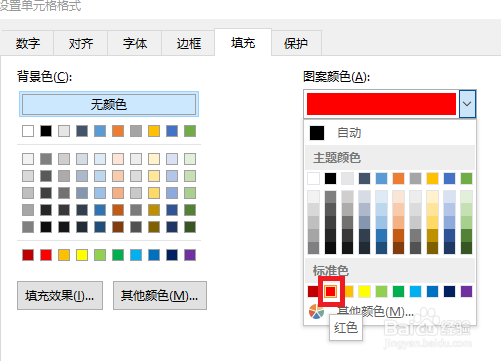Click the color wheel icon in dropdown

pos(316,312)
